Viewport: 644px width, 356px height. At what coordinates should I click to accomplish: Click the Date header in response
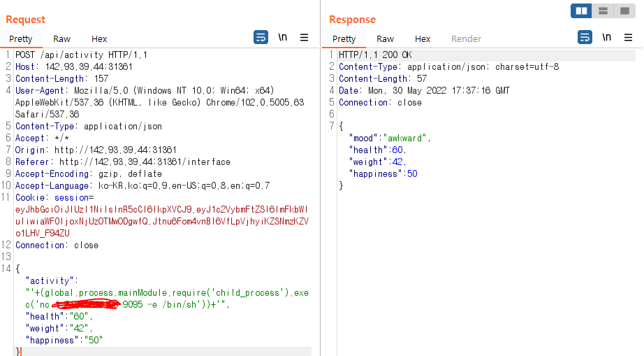coord(424,90)
